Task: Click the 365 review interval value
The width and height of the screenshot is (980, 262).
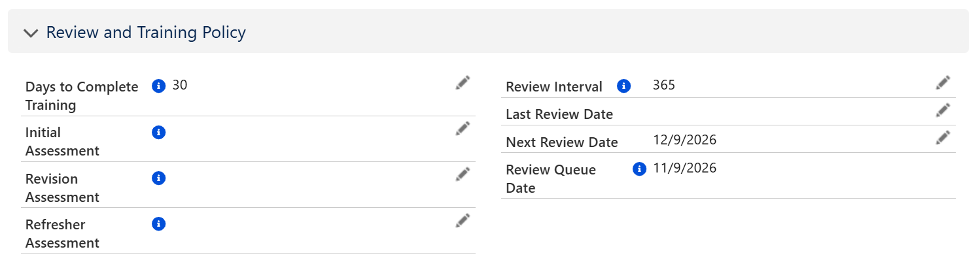Action: pyautogui.click(x=664, y=86)
